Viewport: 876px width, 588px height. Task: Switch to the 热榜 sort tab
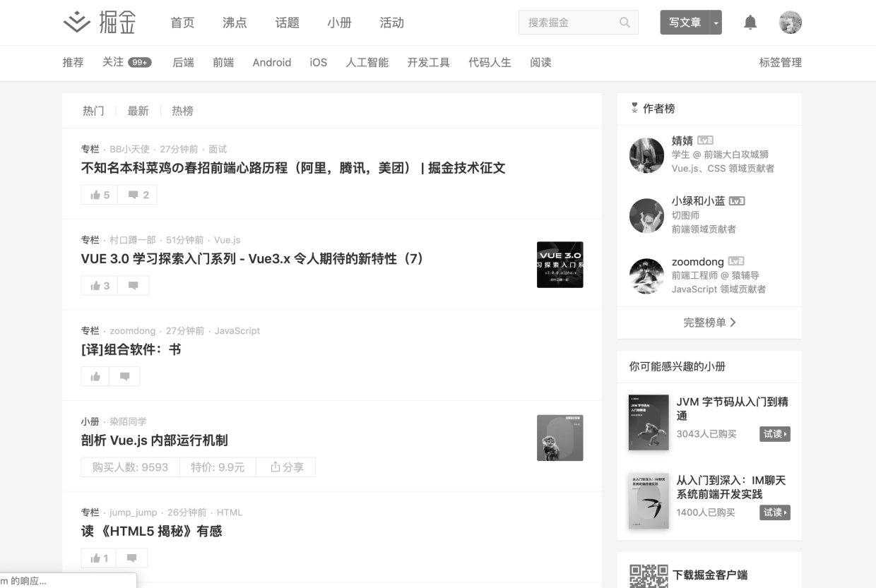(182, 111)
